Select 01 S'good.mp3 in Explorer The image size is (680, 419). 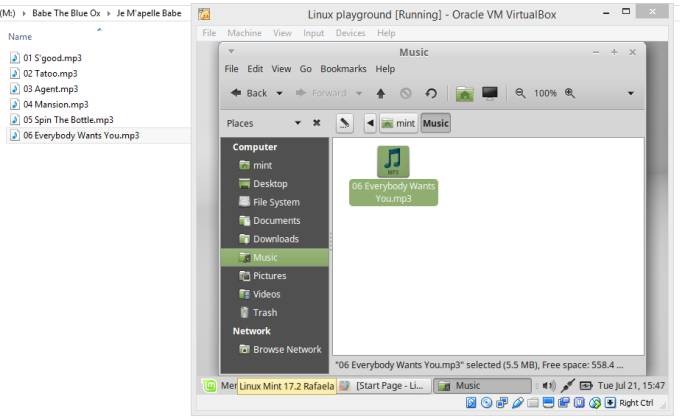pyautogui.click(x=52, y=58)
